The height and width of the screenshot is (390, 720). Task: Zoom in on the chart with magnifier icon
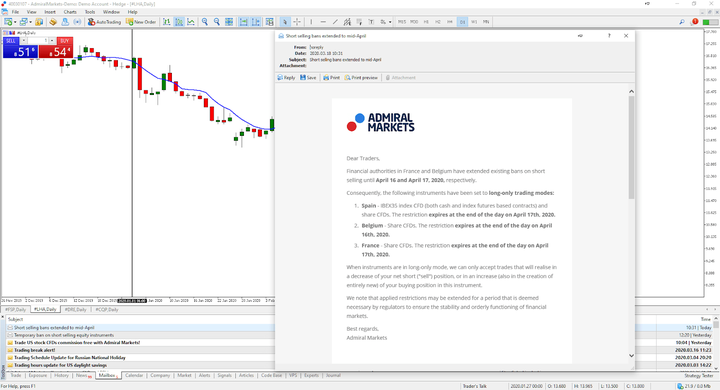pyautogui.click(x=205, y=22)
